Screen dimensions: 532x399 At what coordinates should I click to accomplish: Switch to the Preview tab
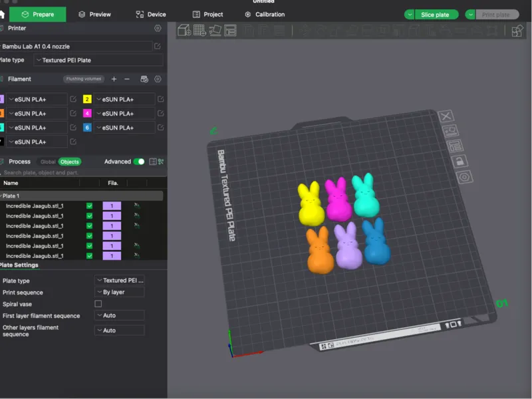(x=94, y=14)
